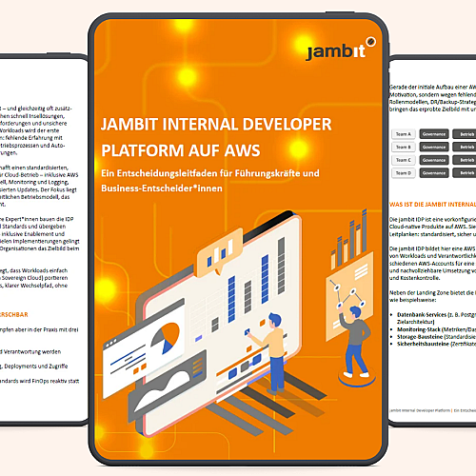Click the Governance box in the Team B row

pyautogui.click(x=434, y=147)
